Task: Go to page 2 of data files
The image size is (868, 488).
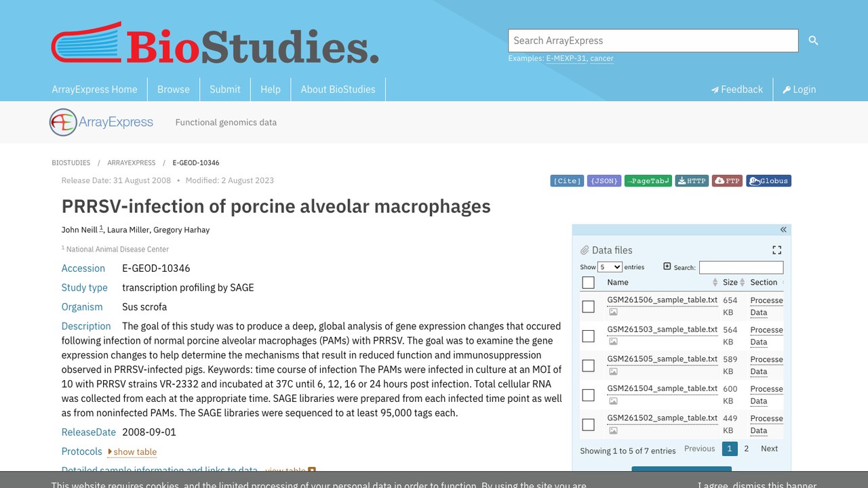Action: [747, 449]
